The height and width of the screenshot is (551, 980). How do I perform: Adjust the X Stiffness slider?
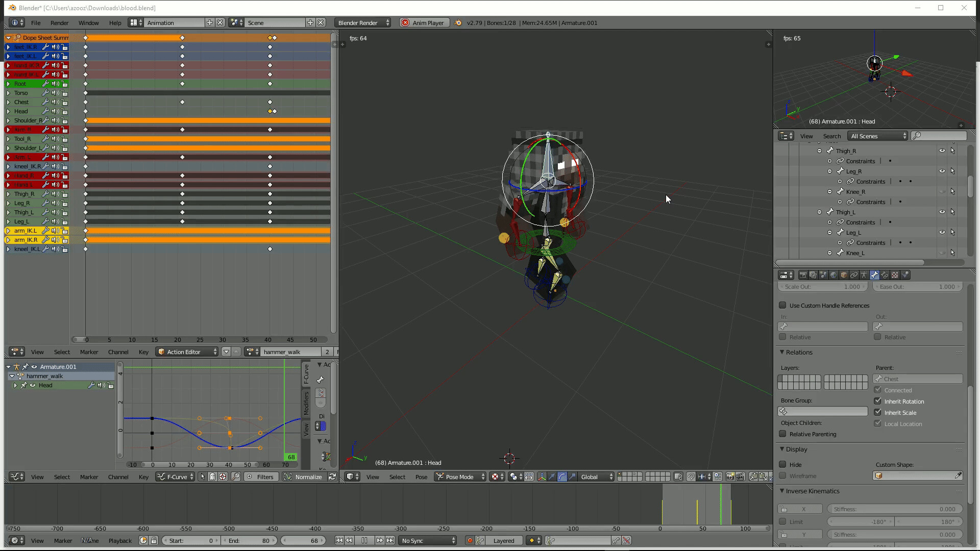click(x=895, y=509)
